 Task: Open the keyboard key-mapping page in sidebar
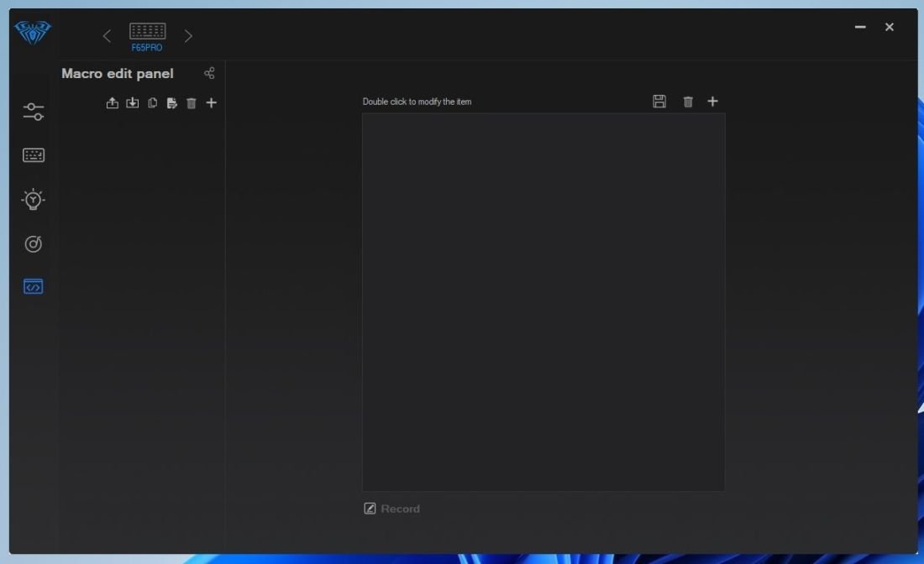tap(34, 154)
